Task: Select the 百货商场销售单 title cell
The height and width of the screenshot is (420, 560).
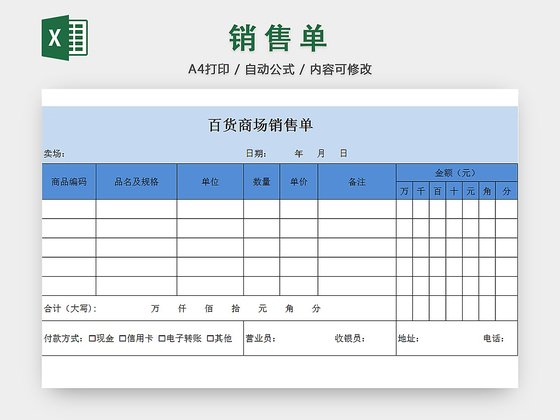Action: tap(260, 125)
